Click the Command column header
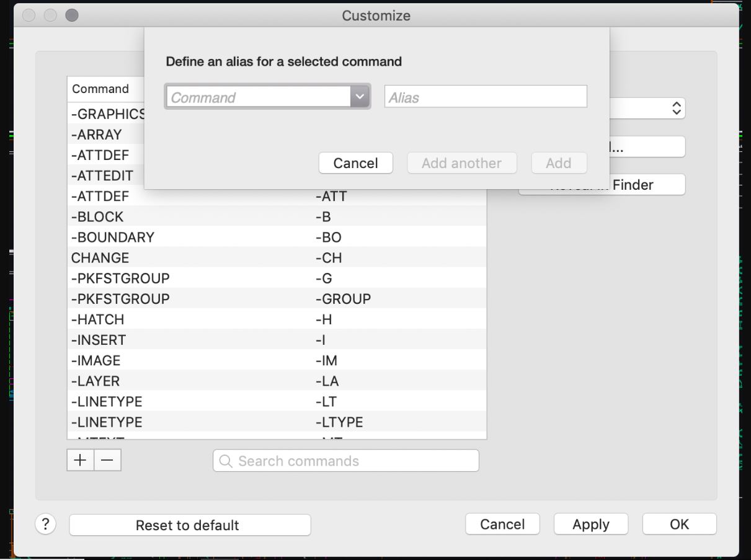Image resolution: width=751 pixels, height=560 pixels. click(x=101, y=89)
